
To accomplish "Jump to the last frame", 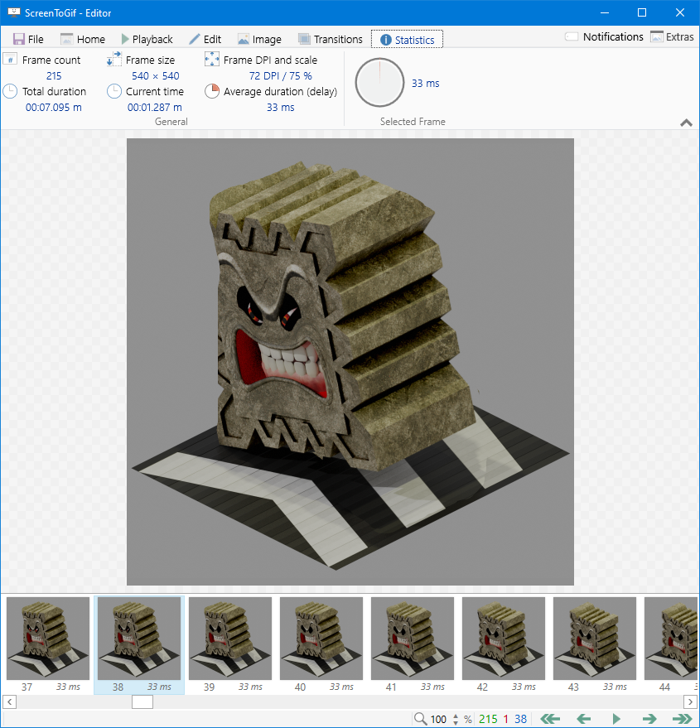I will pyautogui.click(x=683, y=719).
